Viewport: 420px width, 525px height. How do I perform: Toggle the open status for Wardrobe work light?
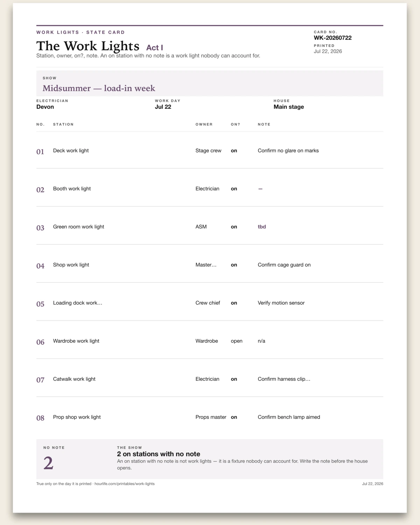[237, 341]
